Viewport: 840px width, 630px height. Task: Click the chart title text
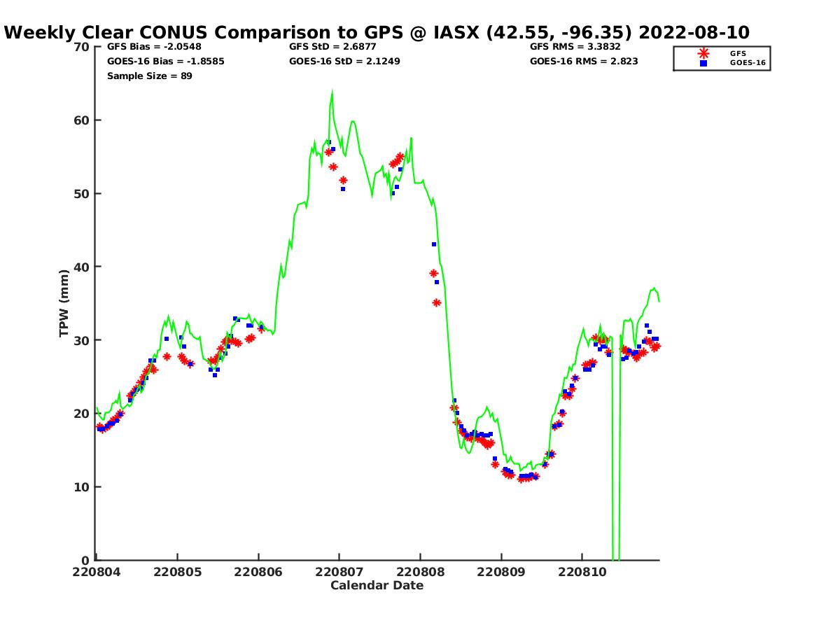(x=377, y=32)
